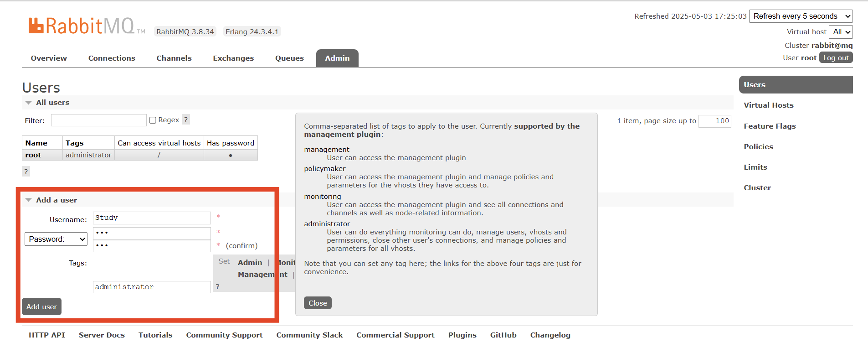Open Virtual Hosts in the sidebar
This screenshot has height=348, width=868.
pos(768,105)
